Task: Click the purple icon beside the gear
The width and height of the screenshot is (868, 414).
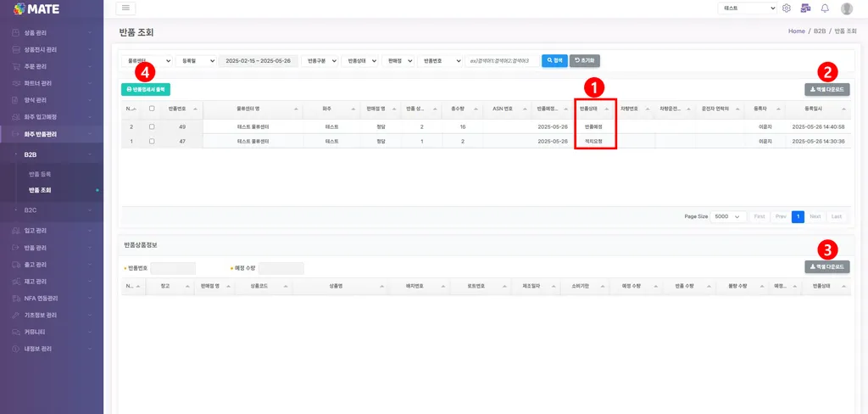Action: [x=805, y=8]
